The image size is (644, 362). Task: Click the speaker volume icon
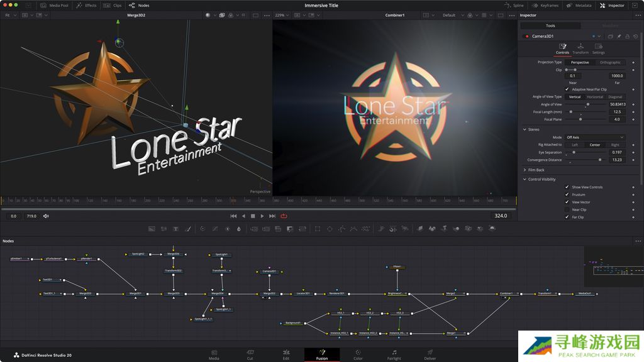(46, 216)
